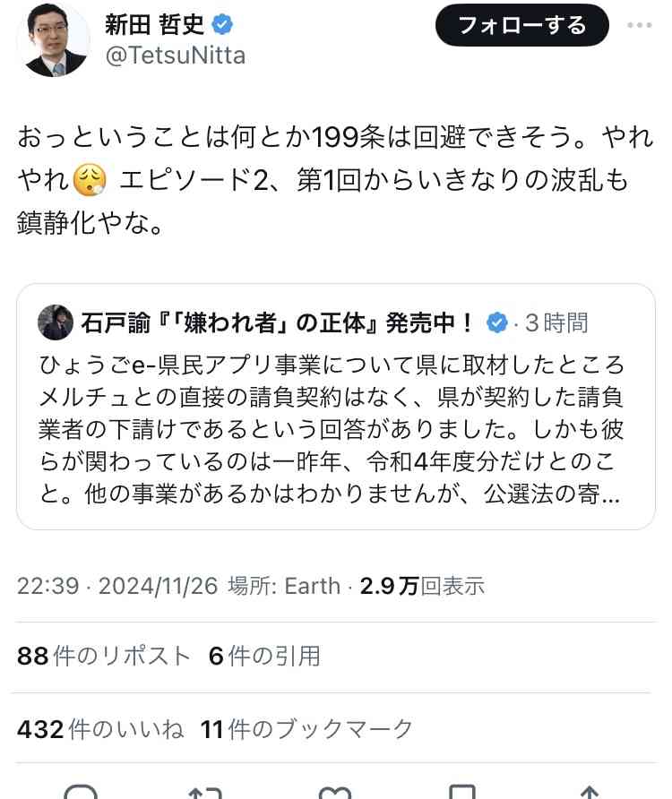Click the 11 件のブックマーク count

tap(306, 728)
